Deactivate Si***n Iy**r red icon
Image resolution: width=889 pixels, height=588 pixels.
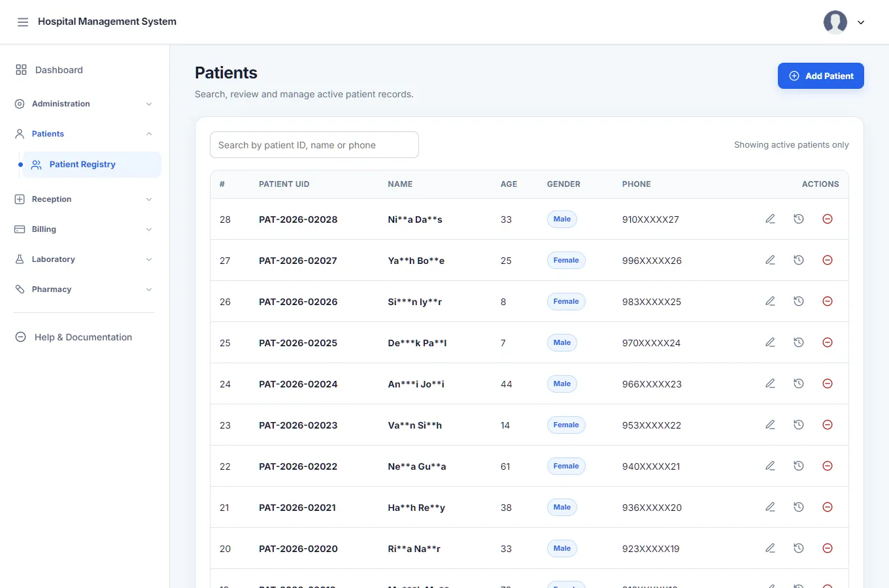tap(828, 301)
